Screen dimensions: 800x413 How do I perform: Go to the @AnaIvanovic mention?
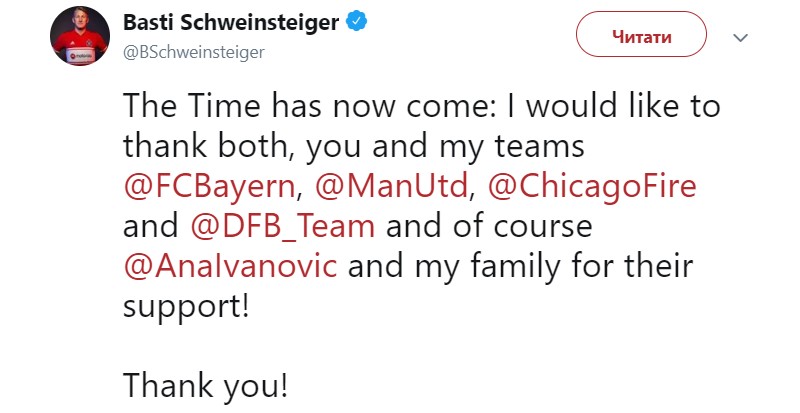[229, 267]
